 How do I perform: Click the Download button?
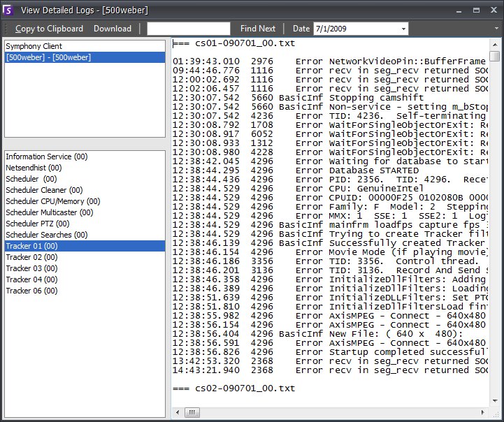point(113,29)
